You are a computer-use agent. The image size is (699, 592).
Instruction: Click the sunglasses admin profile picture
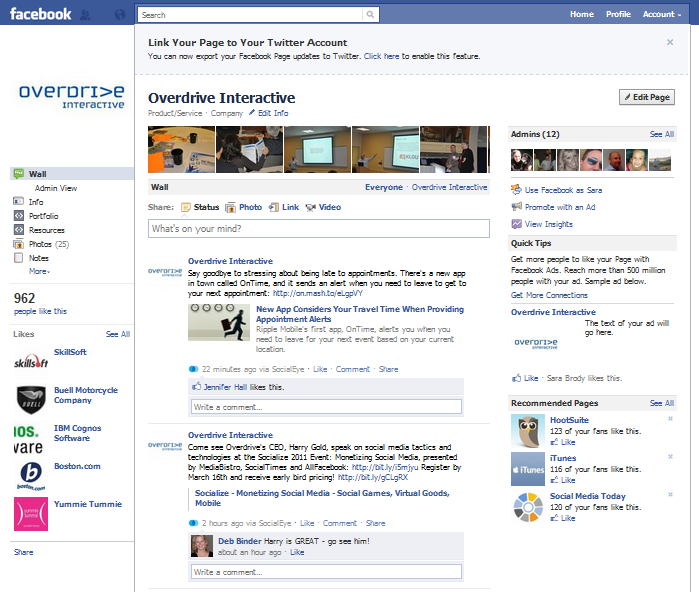[591, 160]
